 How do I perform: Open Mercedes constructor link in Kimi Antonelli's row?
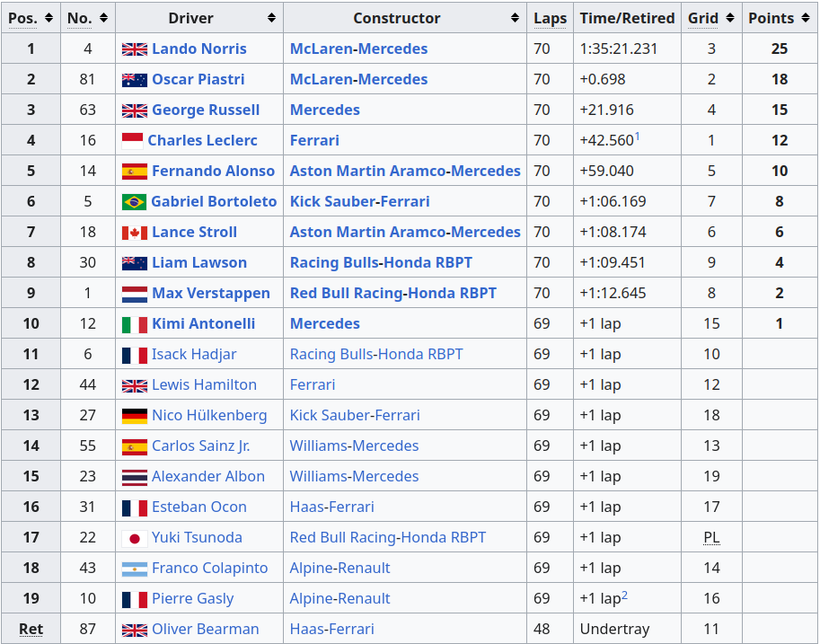325,323
